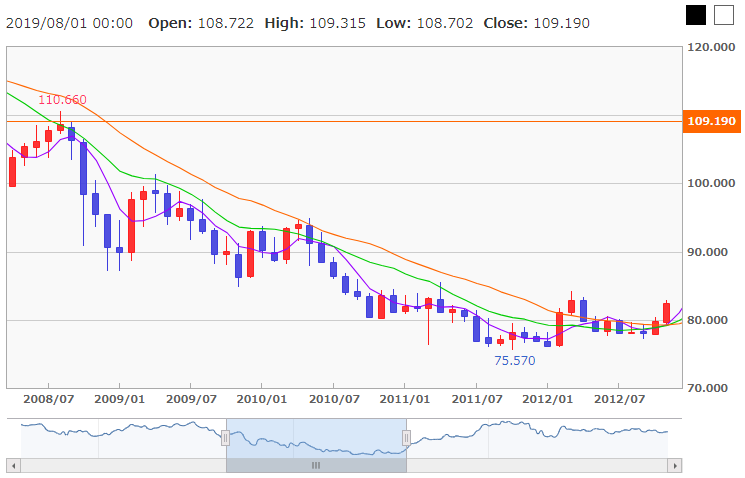Click the 100.000 price axis label
The height and width of the screenshot is (478, 745).
coord(711,183)
